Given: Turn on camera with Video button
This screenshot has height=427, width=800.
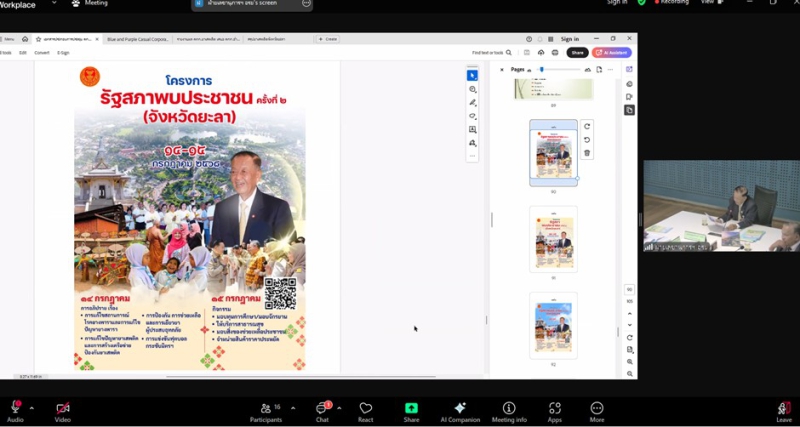Looking at the screenshot, I should click(63, 409).
